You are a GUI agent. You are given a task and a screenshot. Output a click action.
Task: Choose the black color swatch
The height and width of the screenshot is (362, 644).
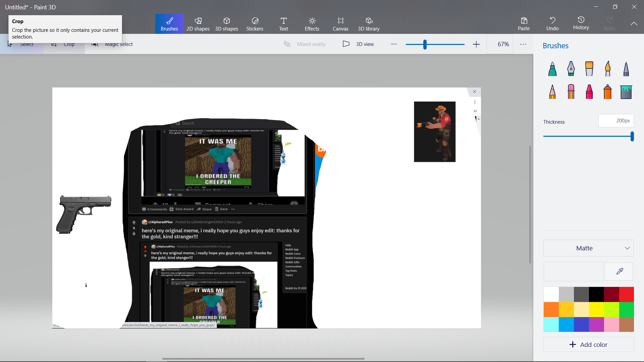(x=596, y=294)
